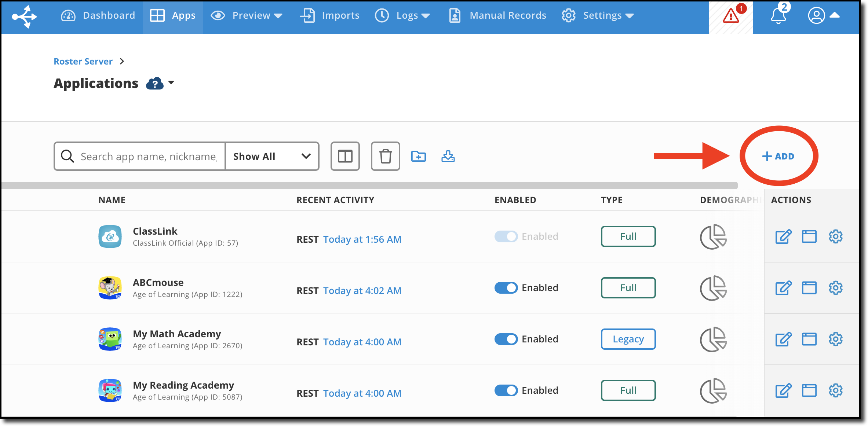
Task: Click the Roster Server logo icon
Action: pos(24,16)
